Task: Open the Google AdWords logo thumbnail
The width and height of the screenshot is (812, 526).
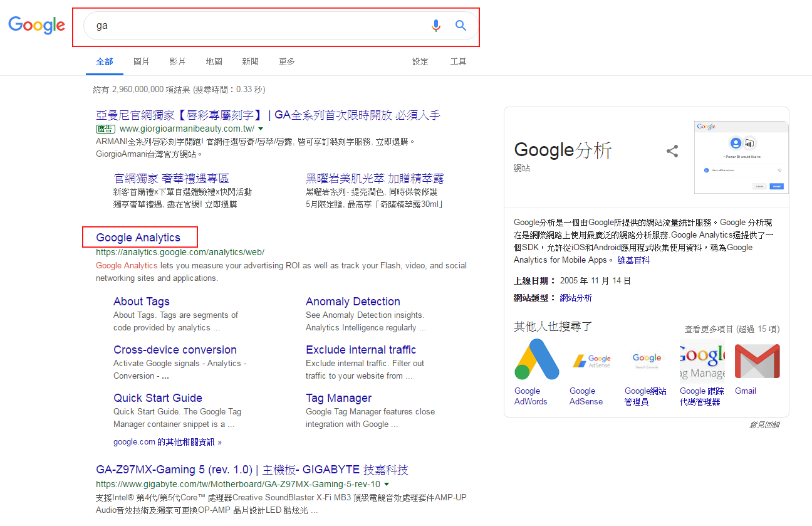Action: pyautogui.click(x=536, y=360)
